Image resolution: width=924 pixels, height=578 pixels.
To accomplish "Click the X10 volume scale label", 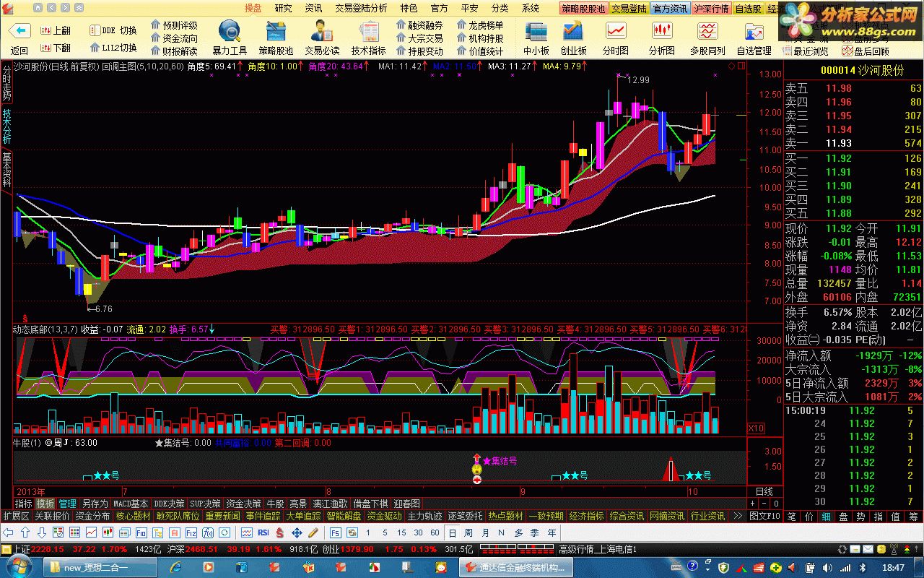I will 756,428.
